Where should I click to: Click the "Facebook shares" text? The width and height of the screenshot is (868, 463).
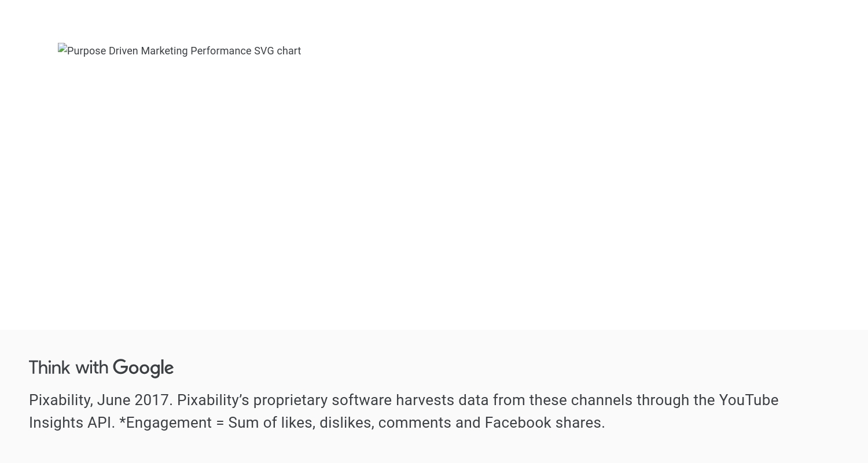pyautogui.click(x=545, y=422)
